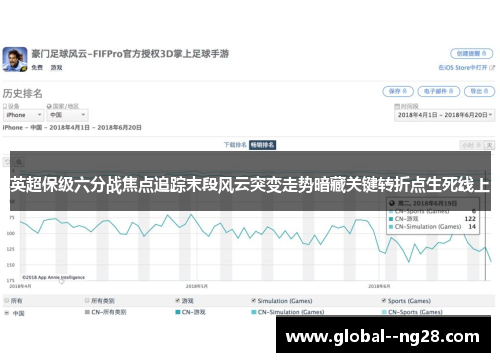Switch to the 下载排名 tab
Screen dimensions: 500x362
[x=235, y=145]
